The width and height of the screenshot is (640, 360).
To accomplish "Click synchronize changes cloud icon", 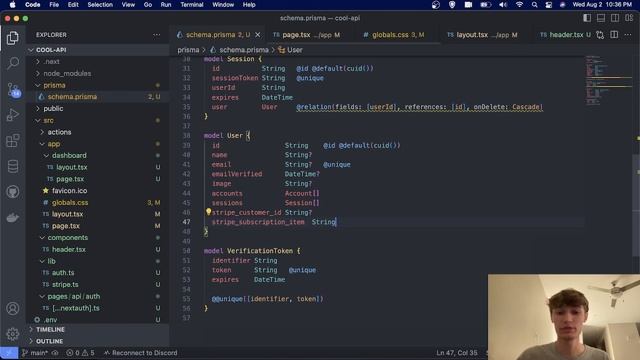I will (x=55, y=353).
